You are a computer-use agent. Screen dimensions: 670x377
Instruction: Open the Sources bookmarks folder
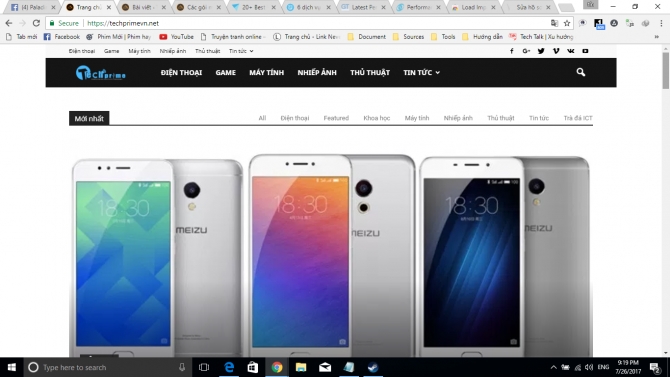[x=408, y=37]
